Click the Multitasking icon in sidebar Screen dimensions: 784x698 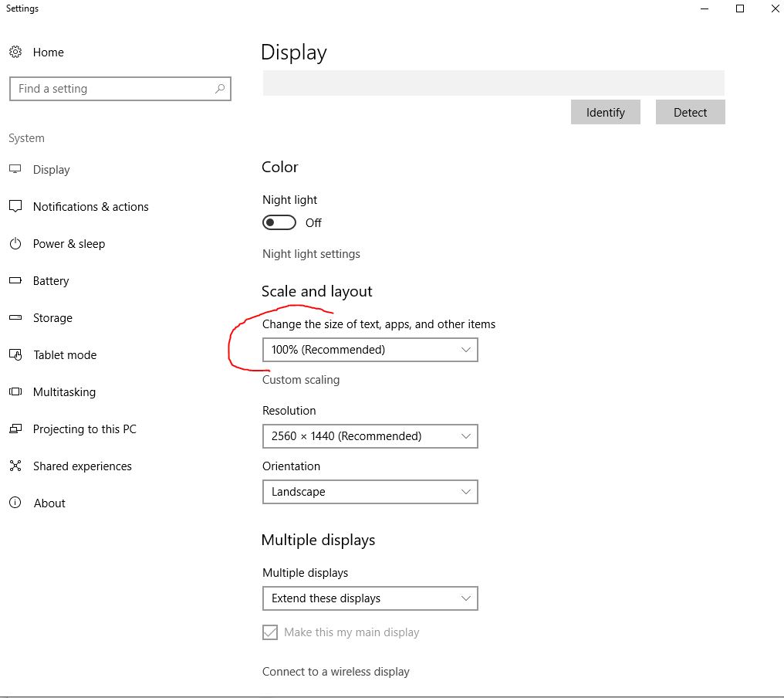[x=15, y=391]
